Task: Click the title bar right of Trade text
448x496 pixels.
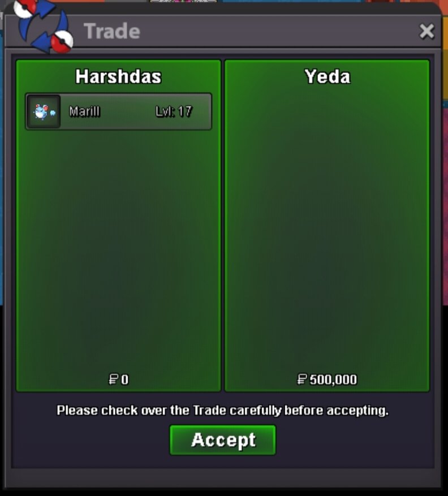Action: pyautogui.click(x=278, y=31)
